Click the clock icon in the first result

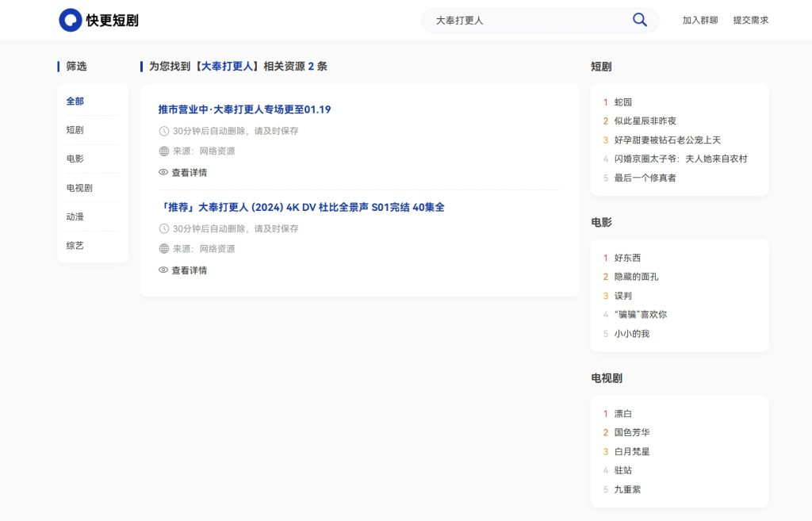[x=164, y=131]
